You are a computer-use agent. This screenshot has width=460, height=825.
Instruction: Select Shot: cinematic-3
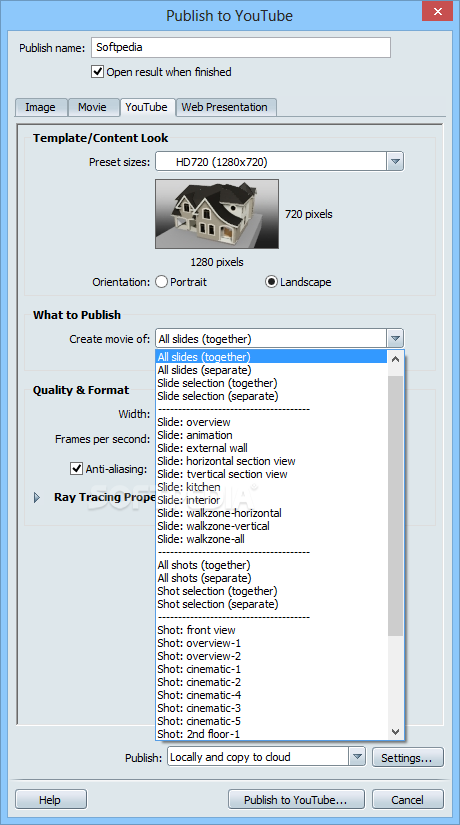click(x=272, y=708)
